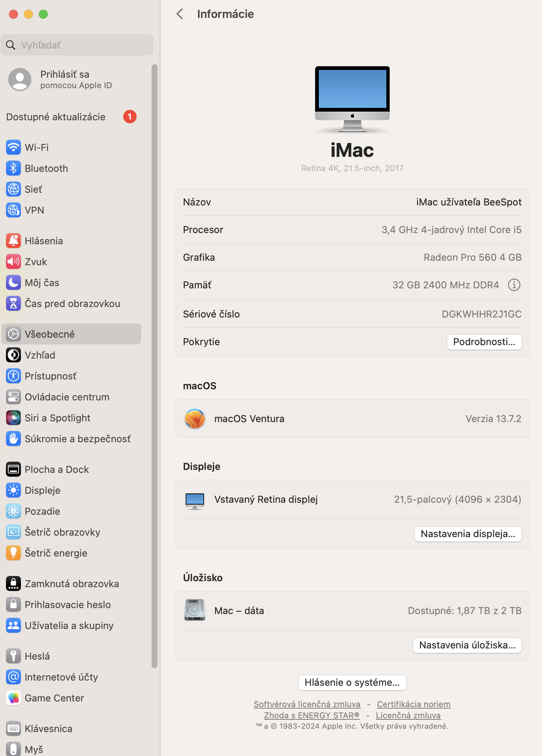Open Hlásenie o systéme... report
The height and width of the screenshot is (756, 542).
352,682
